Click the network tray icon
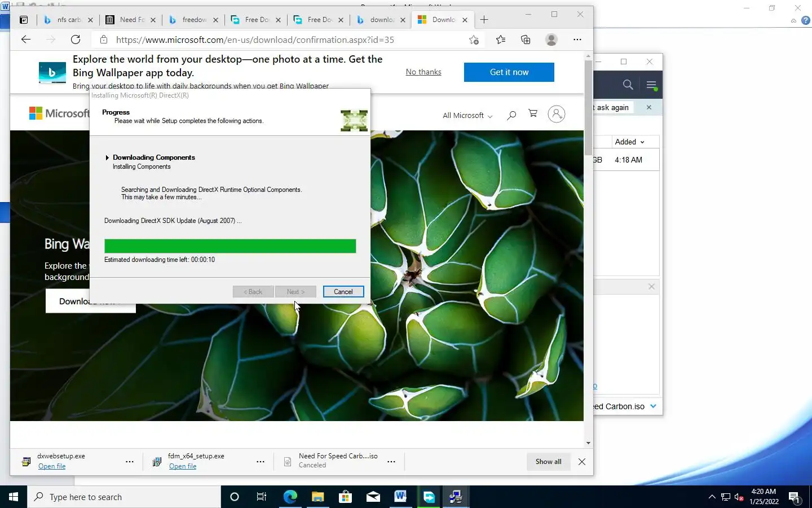Image resolution: width=812 pixels, height=508 pixels. (726, 497)
